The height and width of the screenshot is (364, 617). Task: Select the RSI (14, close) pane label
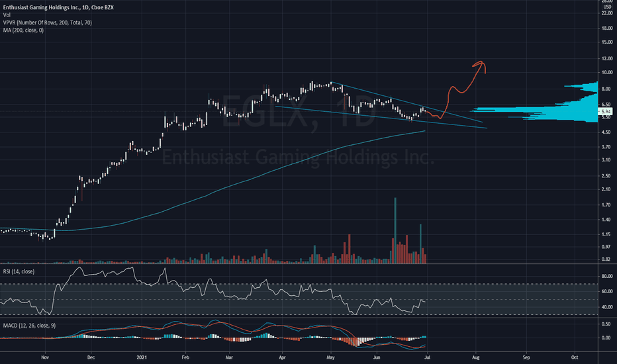(x=19, y=271)
